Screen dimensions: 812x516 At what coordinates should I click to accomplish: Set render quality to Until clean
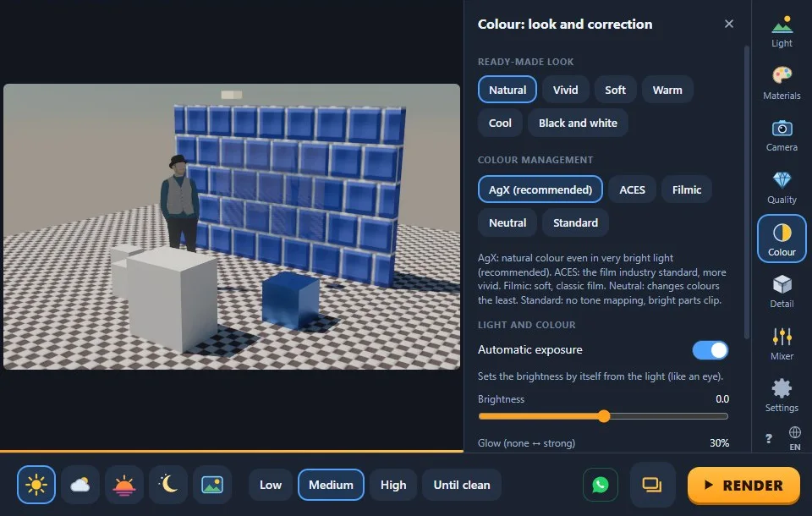(462, 485)
